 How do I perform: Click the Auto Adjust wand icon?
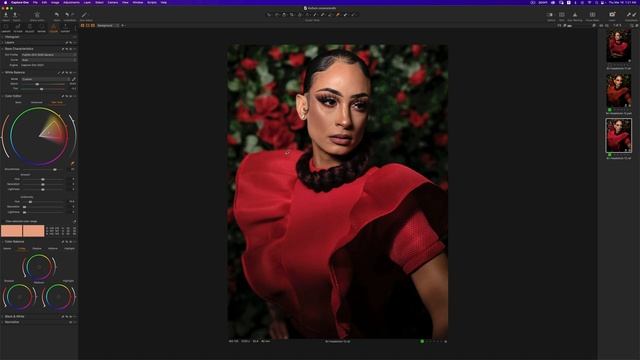(x=84, y=15)
